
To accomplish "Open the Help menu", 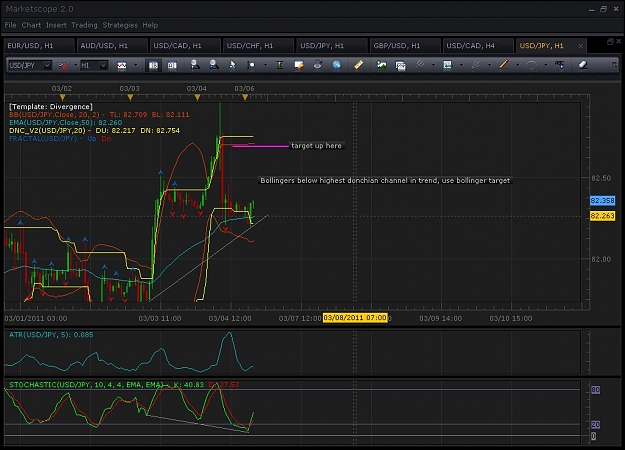I will click(x=150, y=25).
